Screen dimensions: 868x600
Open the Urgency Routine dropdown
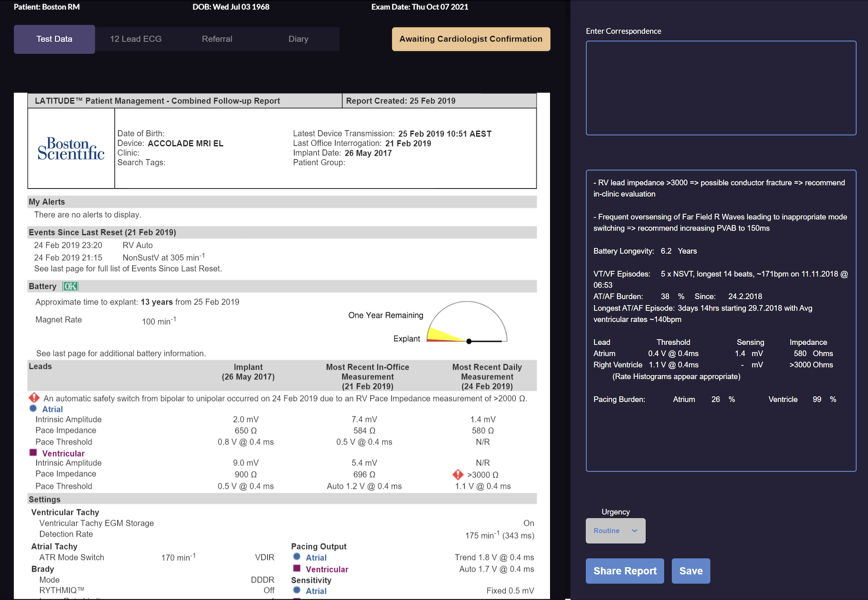[x=615, y=530]
